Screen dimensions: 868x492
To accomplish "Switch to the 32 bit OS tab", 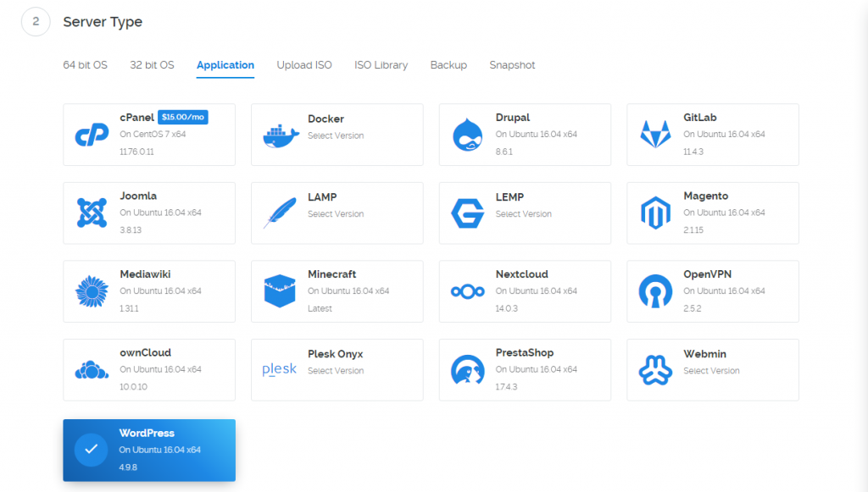I will 153,65.
